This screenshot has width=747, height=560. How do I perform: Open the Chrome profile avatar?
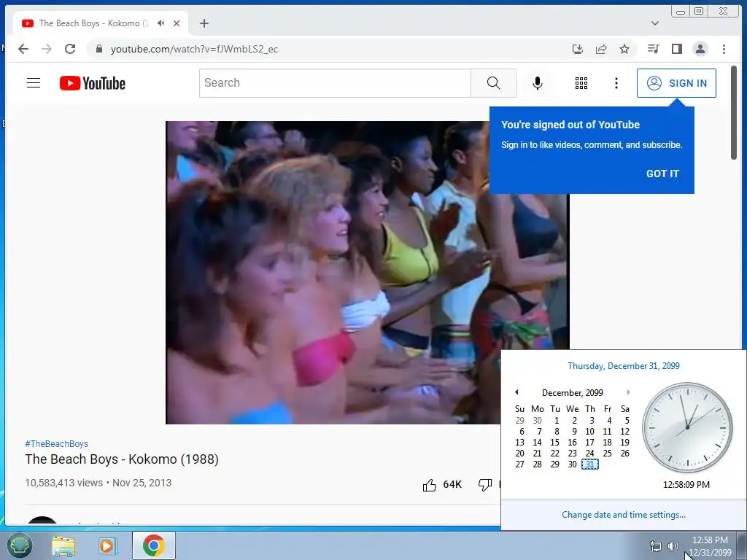coord(700,49)
